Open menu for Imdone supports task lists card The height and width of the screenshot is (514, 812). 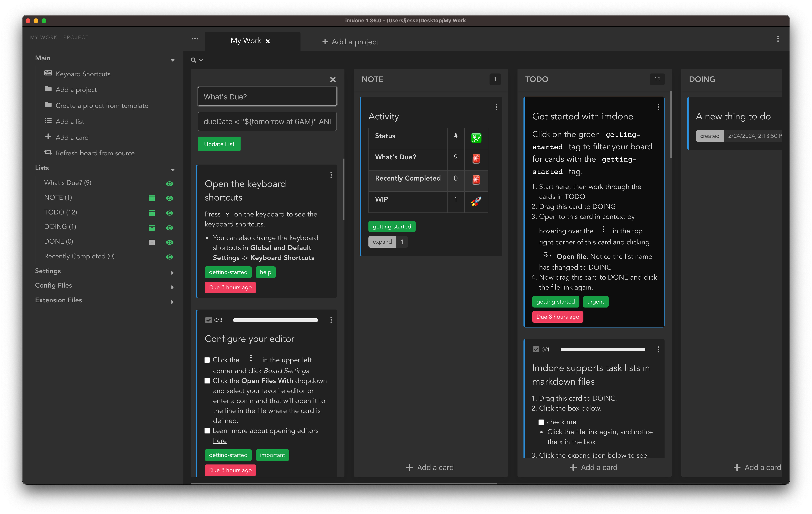pyautogui.click(x=659, y=349)
